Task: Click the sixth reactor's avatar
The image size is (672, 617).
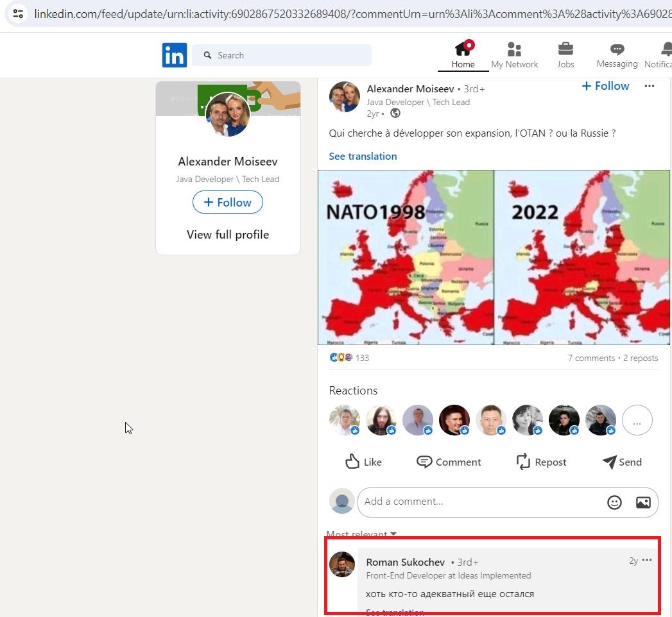Action: (x=528, y=420)
